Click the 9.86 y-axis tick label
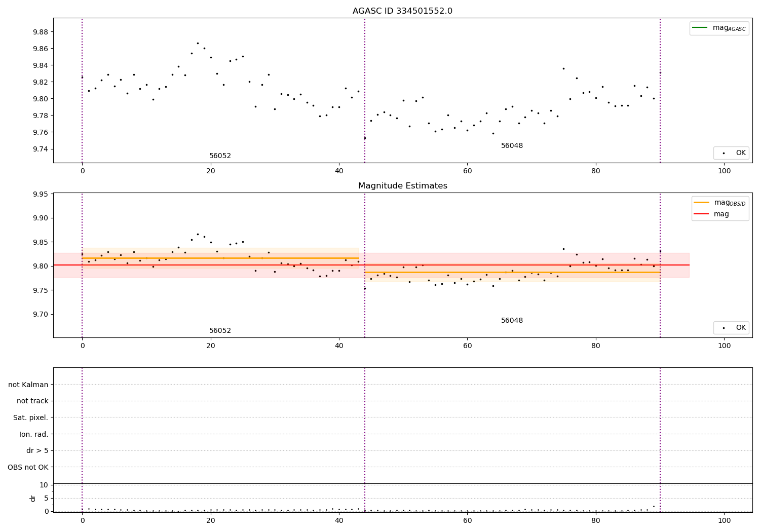 coord(40,49)
